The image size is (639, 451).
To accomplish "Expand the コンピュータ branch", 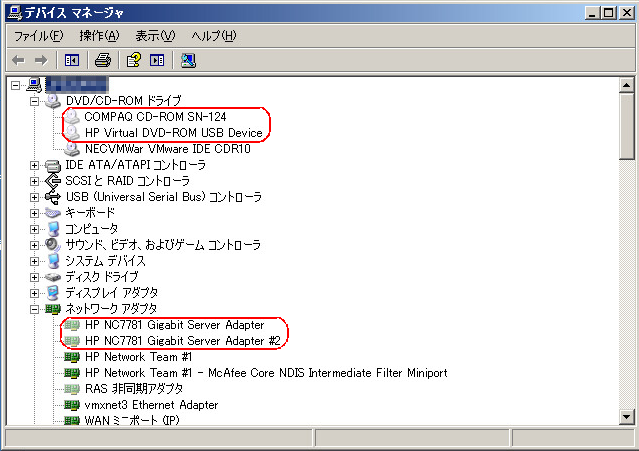I will pos(34,229).
